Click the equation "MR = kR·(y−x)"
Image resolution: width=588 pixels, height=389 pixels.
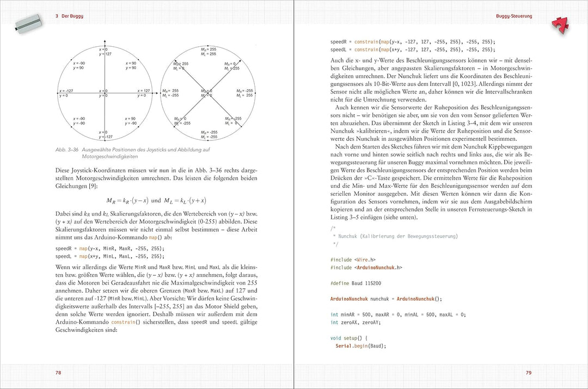127,201
